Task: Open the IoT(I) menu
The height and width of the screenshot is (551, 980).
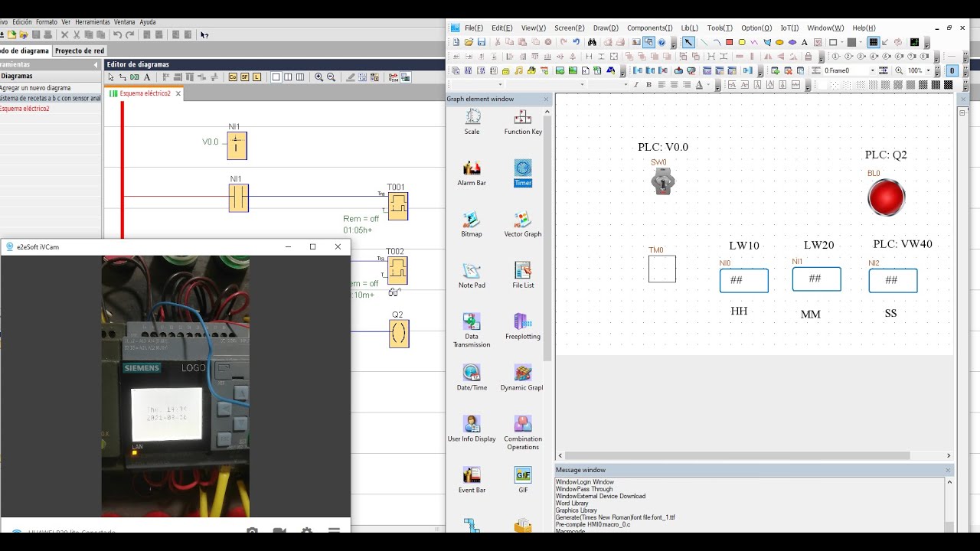Action: coord(789,28)
